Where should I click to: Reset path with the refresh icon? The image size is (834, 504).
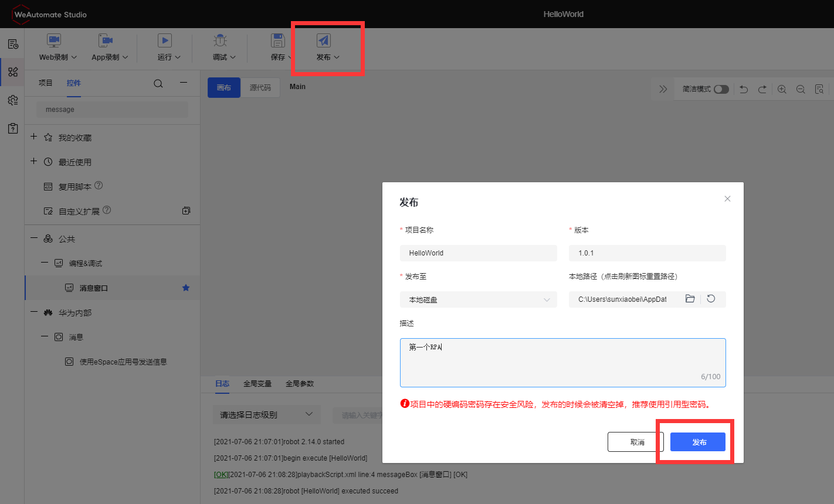(x=711, y=299)
